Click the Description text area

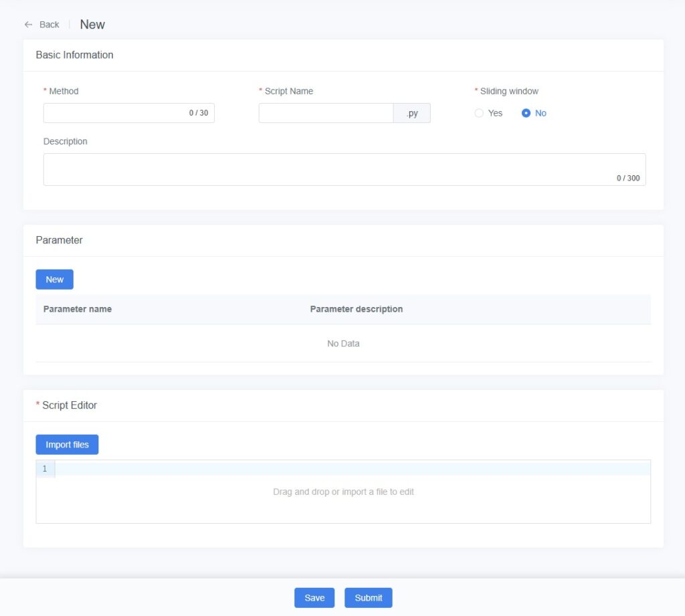328,169
